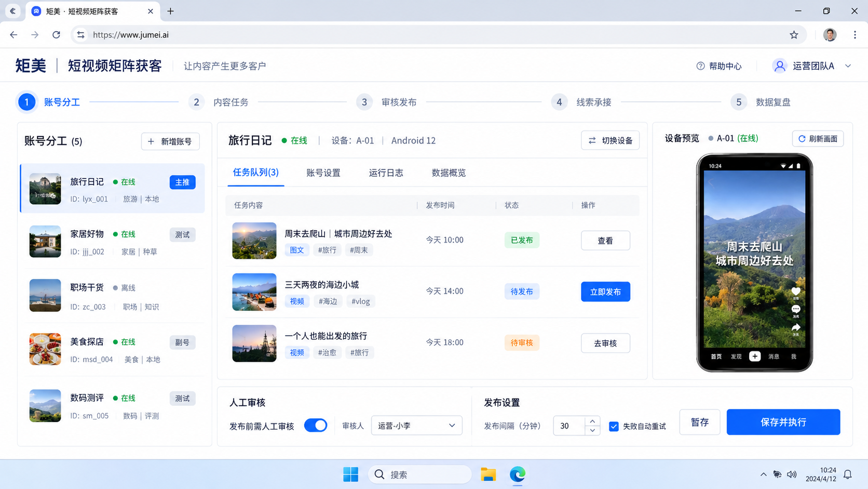Click 去审核 for 一个人也能出发的旅行

click(x=605, y=343)
